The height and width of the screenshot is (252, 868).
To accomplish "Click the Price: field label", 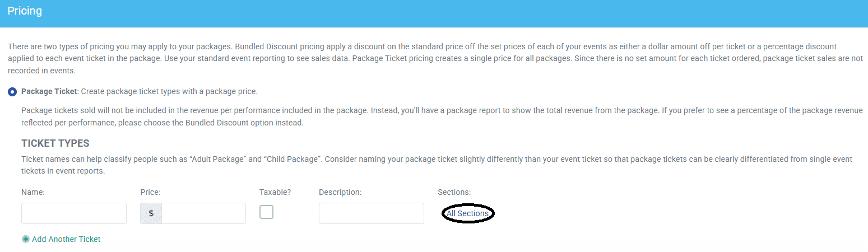I will pos(150,192).
